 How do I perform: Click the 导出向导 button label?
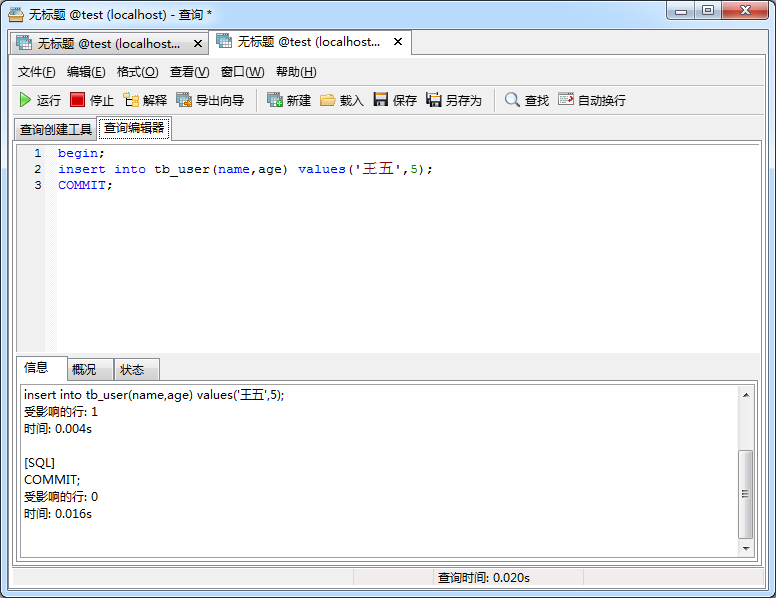(x=220, y=100)
